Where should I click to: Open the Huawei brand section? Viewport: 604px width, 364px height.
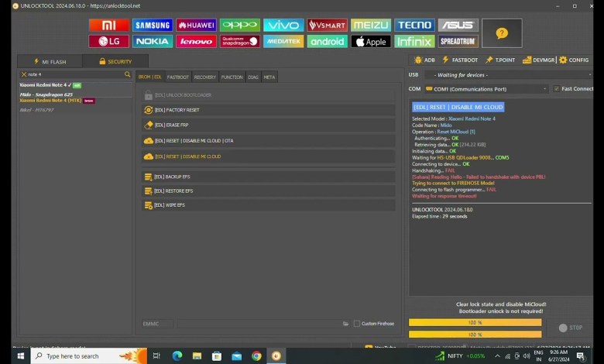[196, 25]
